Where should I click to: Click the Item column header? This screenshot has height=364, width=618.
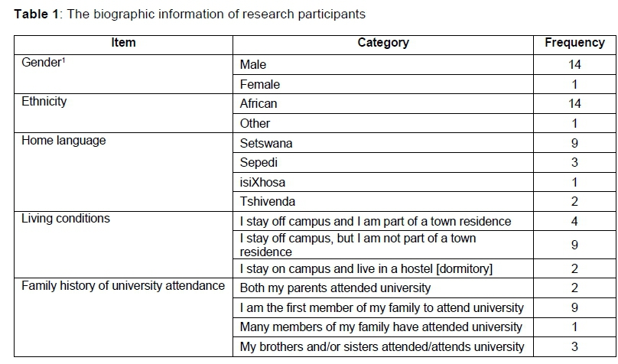tap(123, 43)
